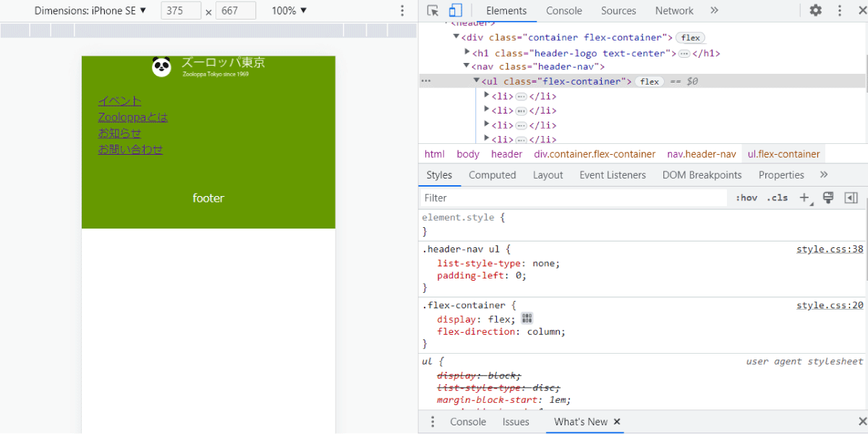The image size is (868, 434).
Task: Open the Issues drawer tab
Action: (x=516, y=422)
